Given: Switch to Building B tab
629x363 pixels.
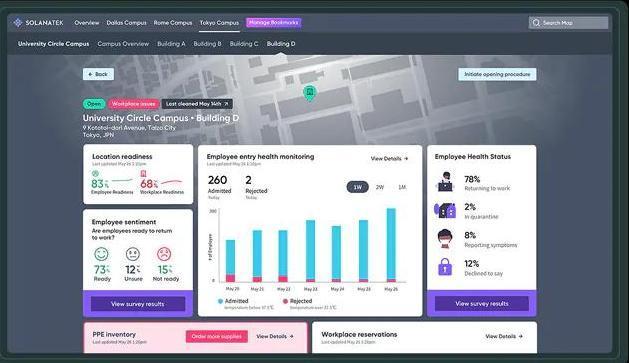Looking at the screenshot, I should 207,44.
